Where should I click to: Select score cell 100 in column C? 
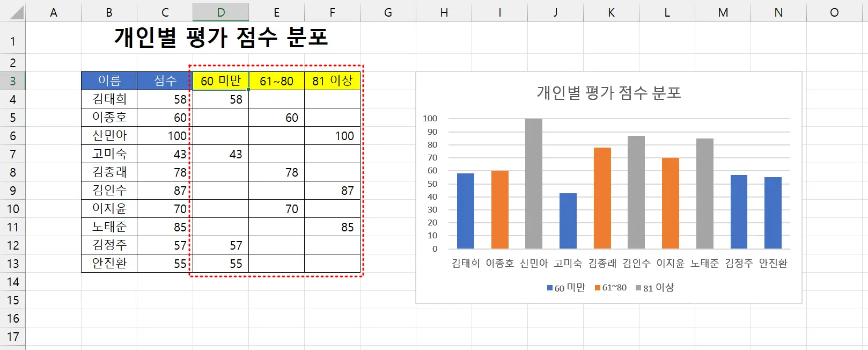click(x=165, y=136)
